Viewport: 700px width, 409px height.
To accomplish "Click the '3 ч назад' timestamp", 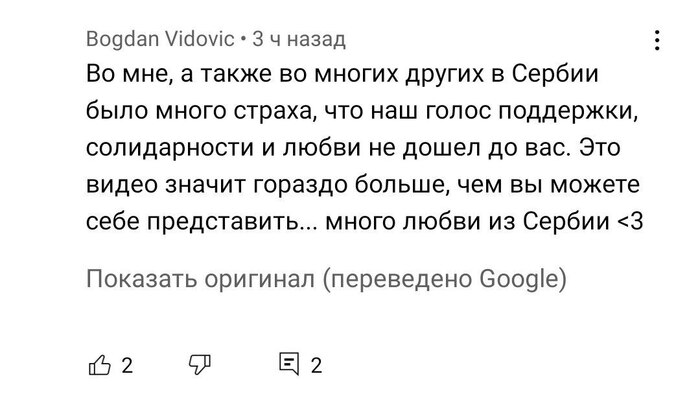I will [299, 40].
